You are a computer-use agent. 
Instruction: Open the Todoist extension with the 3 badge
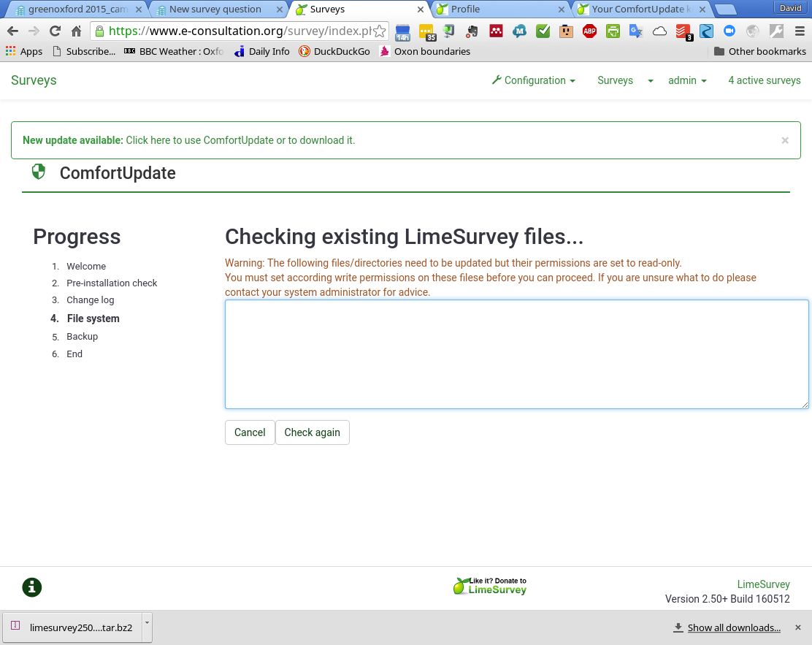point(683,32)
